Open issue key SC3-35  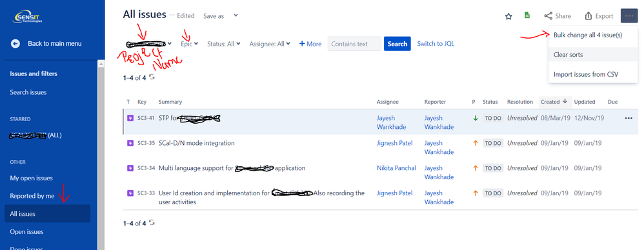[x=146, y=143]
